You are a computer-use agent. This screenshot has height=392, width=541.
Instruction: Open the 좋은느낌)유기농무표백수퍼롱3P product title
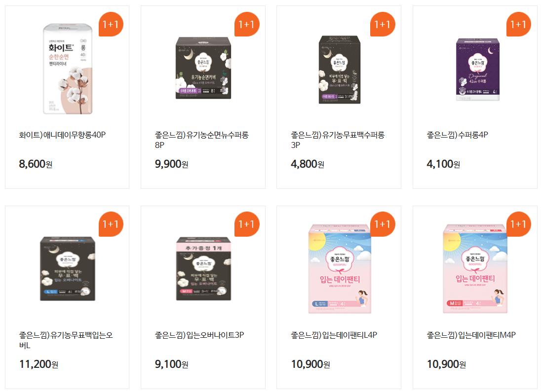coord(338,140)
